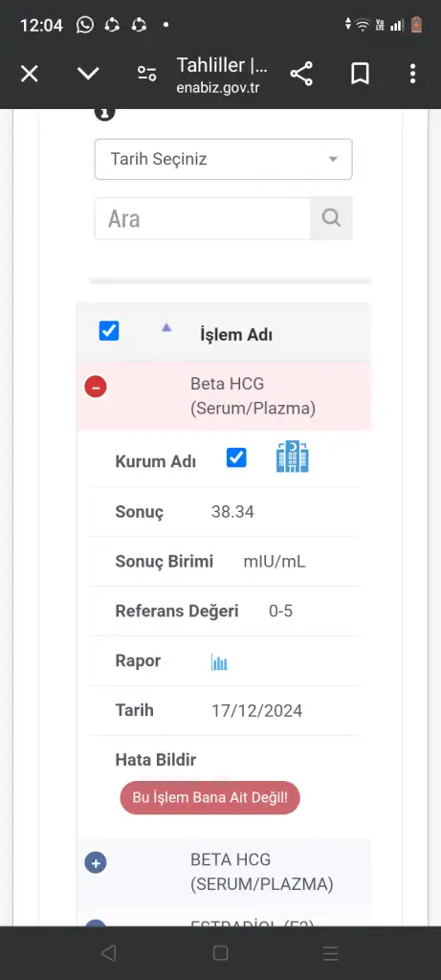The width and height of the screenshot is (441, 980).
Task: Open the site settings tune icon
Action: coord(146,74)
